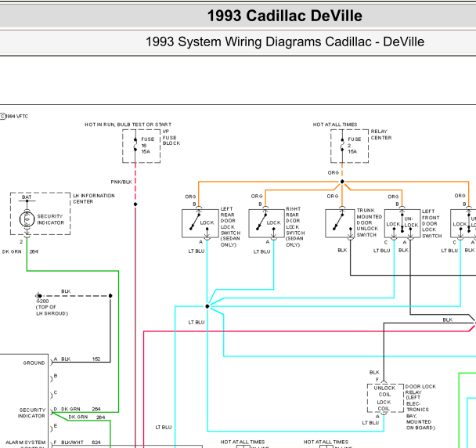
Task: Click the Fuse 2 15A symbol
Action: (x=342, y=146)
